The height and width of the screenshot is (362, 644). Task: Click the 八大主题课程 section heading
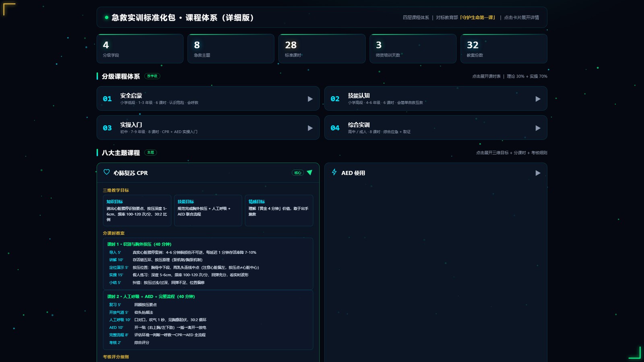coord(121,153)
